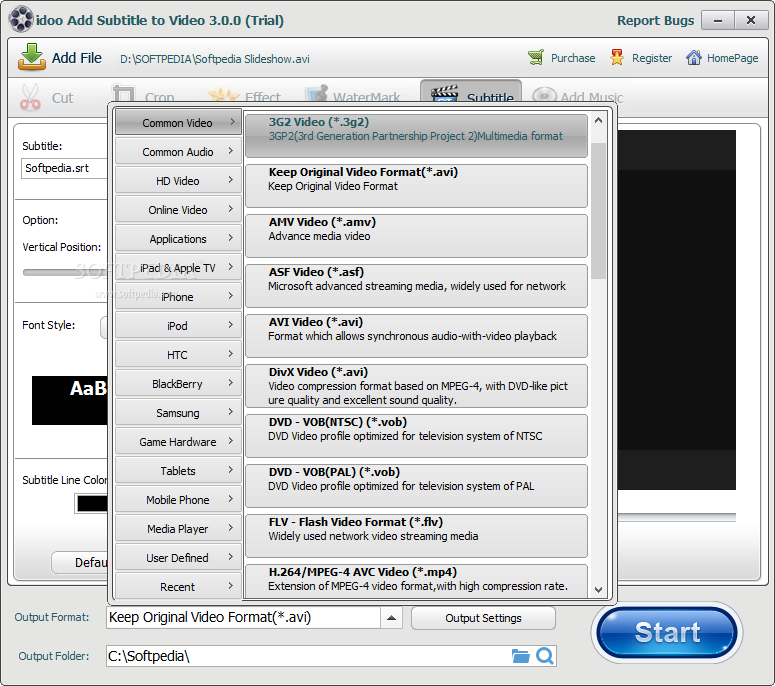The image size is (775, 686).
Task: Click the video preview progress bar
Action: (677, 517)
